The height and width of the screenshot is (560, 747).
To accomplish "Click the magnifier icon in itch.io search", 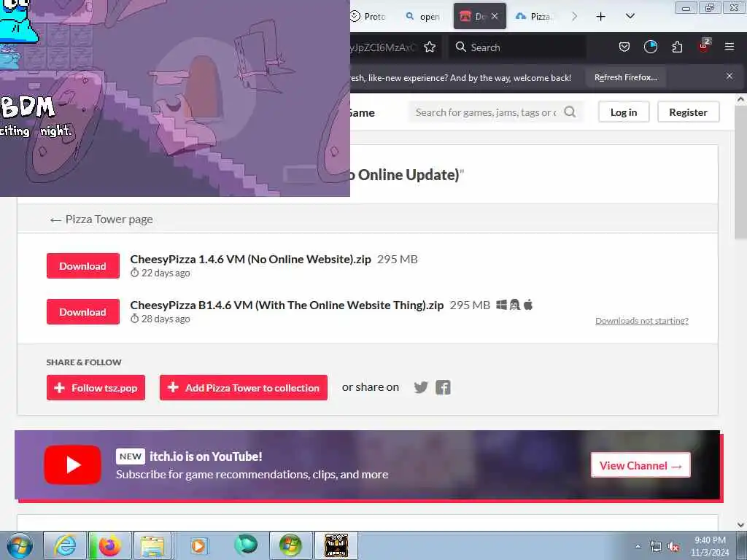I will coord(570,112).
